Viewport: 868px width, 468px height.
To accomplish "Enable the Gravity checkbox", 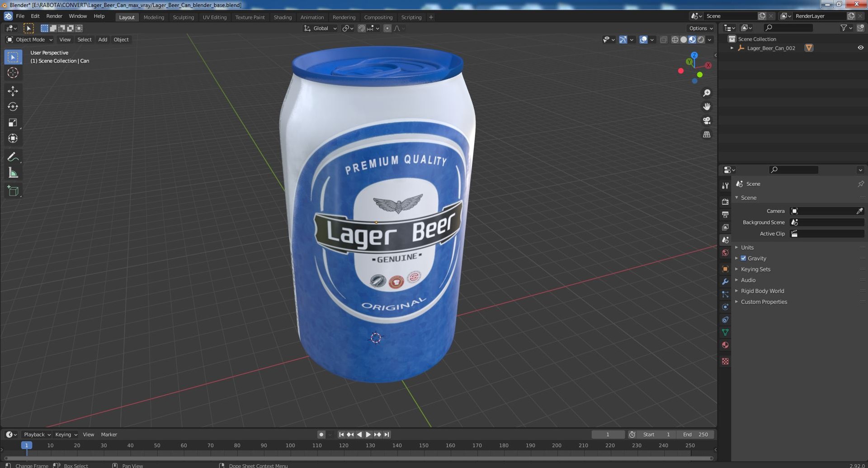I will click(x=743, y=259).
